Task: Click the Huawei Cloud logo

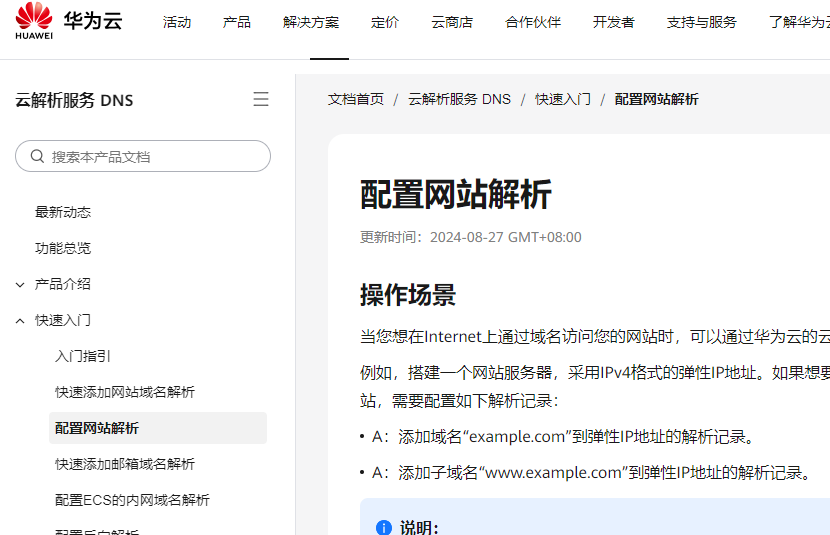Action: click(x=69, y=21)
